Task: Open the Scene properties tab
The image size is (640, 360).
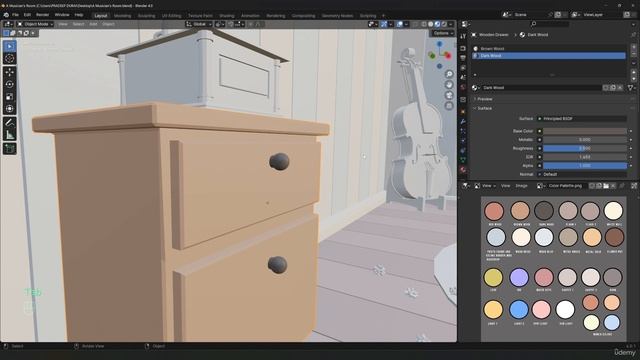Action: [463, 77]
